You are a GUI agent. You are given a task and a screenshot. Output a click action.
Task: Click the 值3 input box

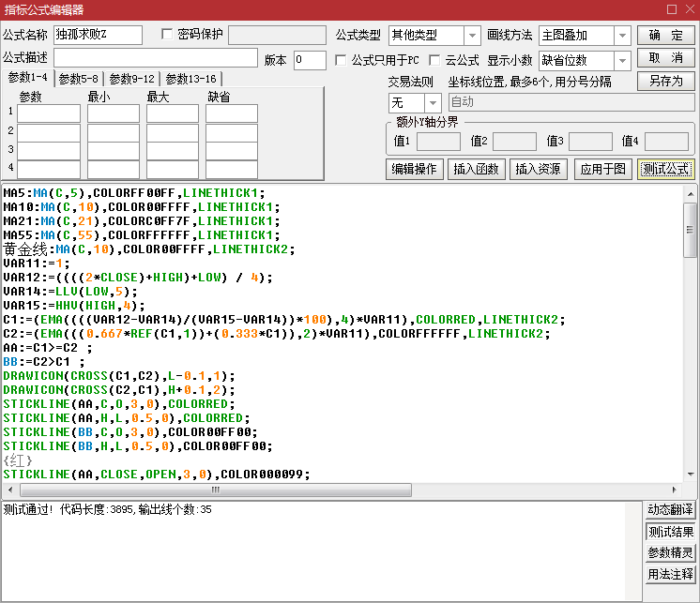[590, 142]
